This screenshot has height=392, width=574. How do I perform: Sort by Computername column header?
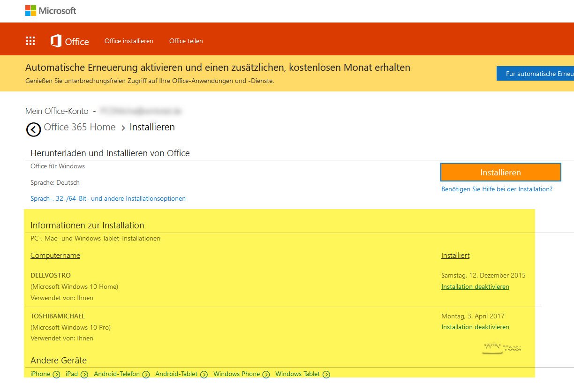(55, 256)
